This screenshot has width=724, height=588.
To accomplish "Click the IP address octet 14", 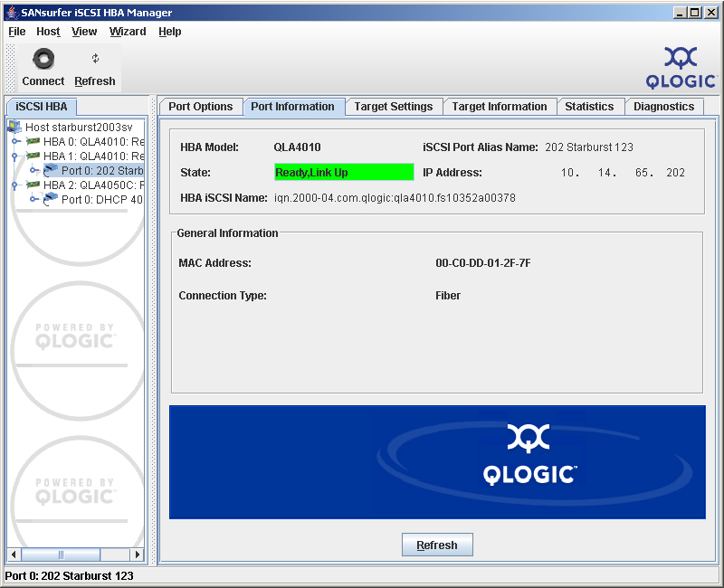I will (x=605, y=173).
